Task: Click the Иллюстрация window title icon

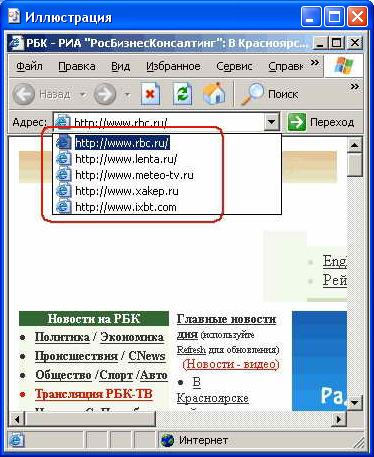Action: coord(14,16)
